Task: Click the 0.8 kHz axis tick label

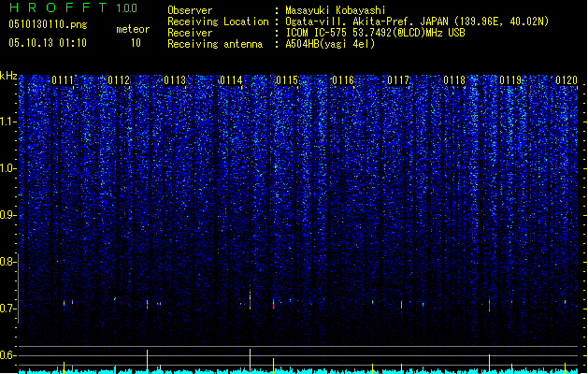Action: (8, 262)
